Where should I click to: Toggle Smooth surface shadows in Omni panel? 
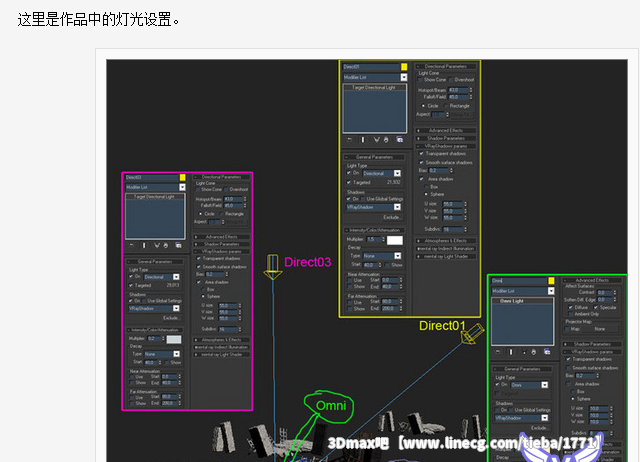pos(568,368)
